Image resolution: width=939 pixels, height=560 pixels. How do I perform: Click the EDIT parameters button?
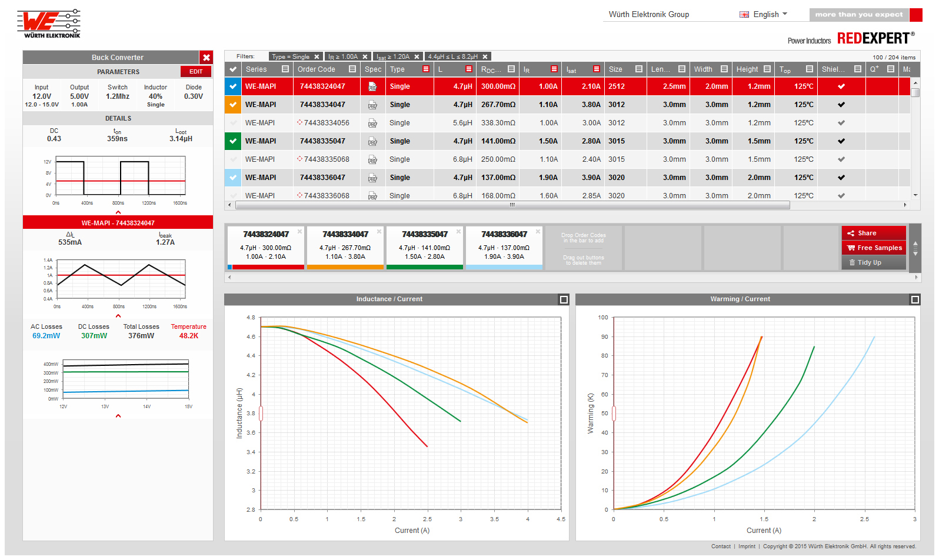click(196, 72)
